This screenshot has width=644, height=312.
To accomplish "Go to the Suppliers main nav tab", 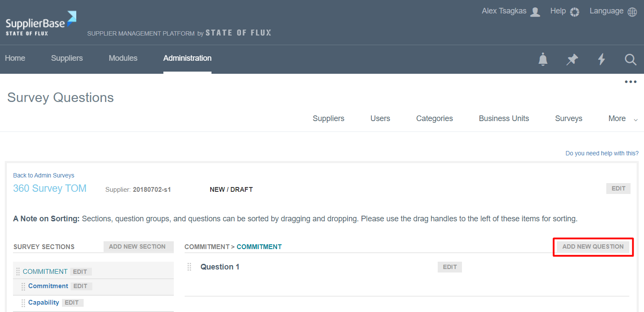I will pos(67,58).
